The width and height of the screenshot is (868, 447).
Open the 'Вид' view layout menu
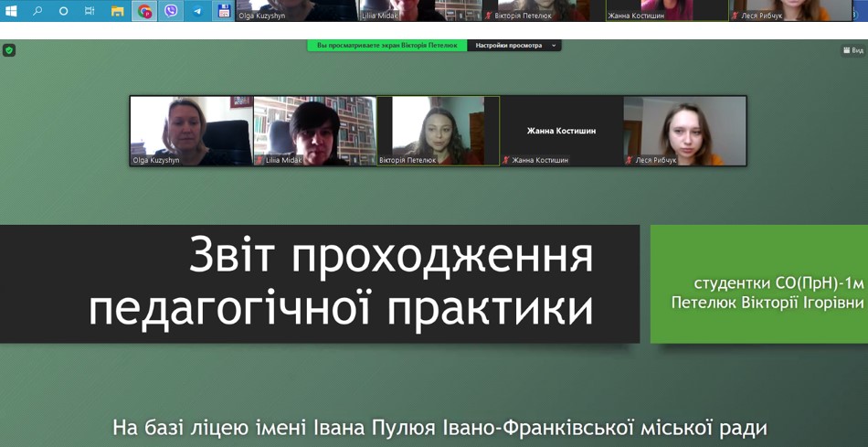852,50
